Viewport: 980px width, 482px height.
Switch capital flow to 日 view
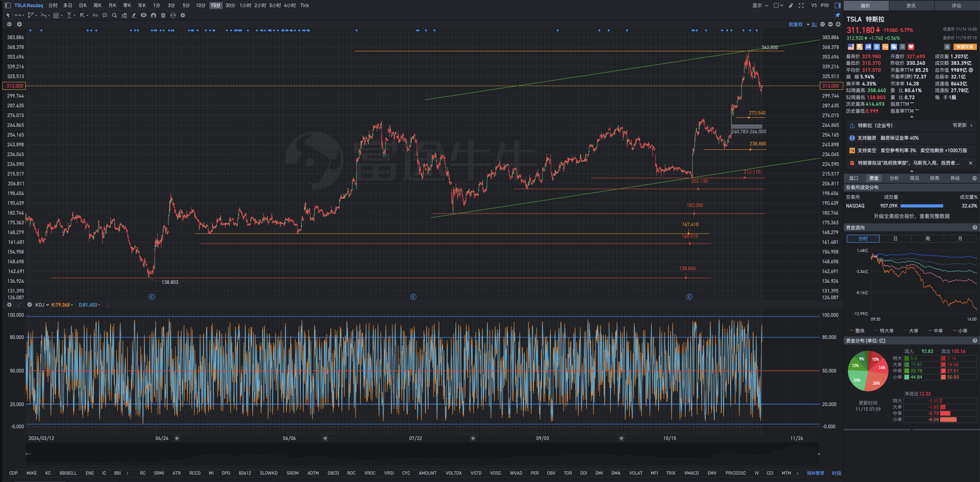coord(895,239)
